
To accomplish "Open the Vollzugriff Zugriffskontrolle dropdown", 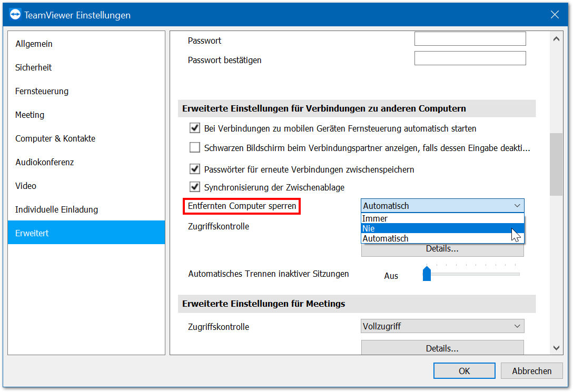I will (x=442, y=326).
